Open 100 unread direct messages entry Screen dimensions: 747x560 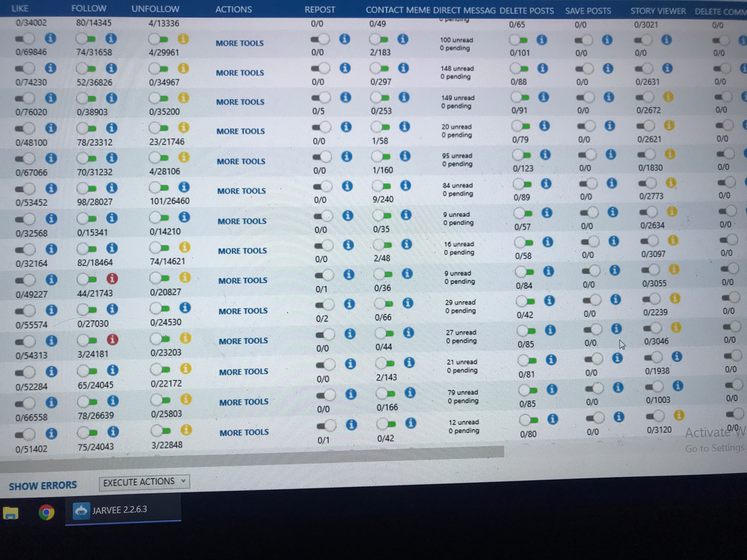point(456,40)
